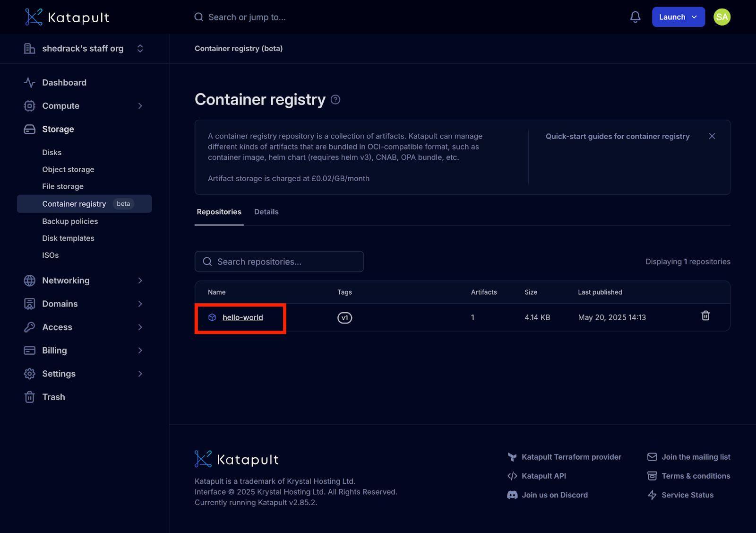This screenshot has height=533, width=756.
Task: Click the cube icon beside hello-world
Action: (212, 317)
